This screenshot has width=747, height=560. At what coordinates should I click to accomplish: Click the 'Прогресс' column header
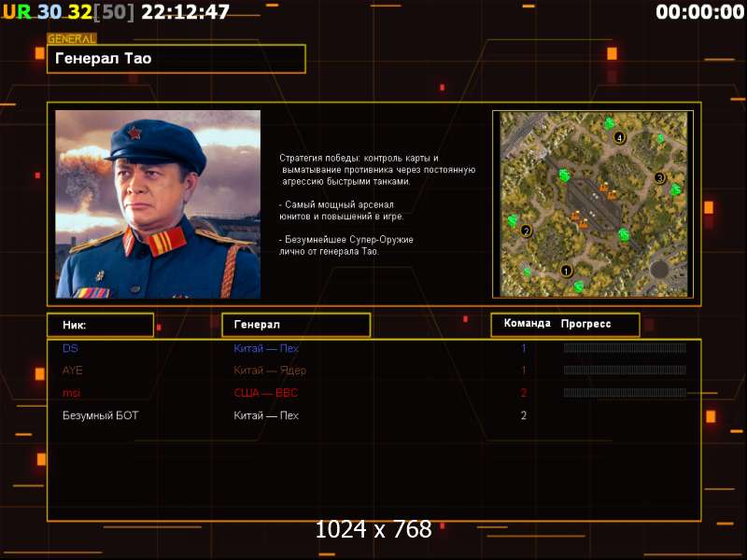point(586,324)
